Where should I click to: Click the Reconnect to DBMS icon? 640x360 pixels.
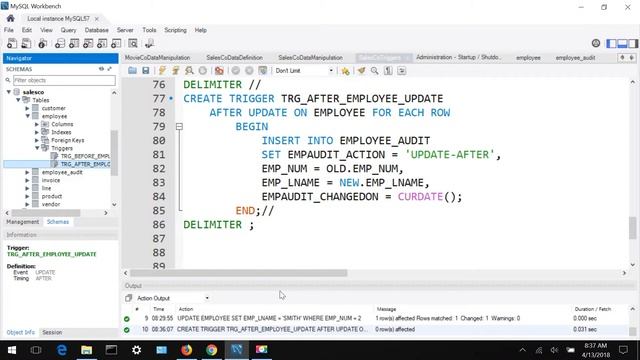tap(149, 43)
